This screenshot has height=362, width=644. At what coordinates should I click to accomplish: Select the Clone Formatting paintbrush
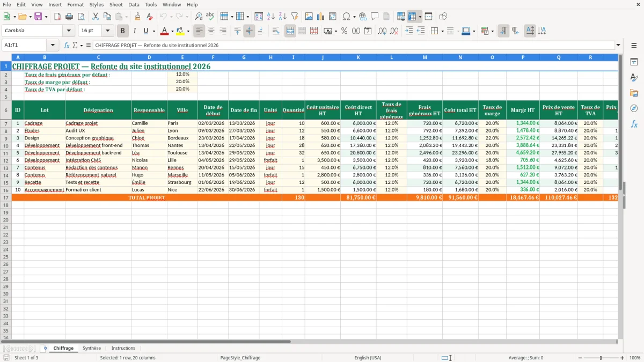tap(137, 17)
